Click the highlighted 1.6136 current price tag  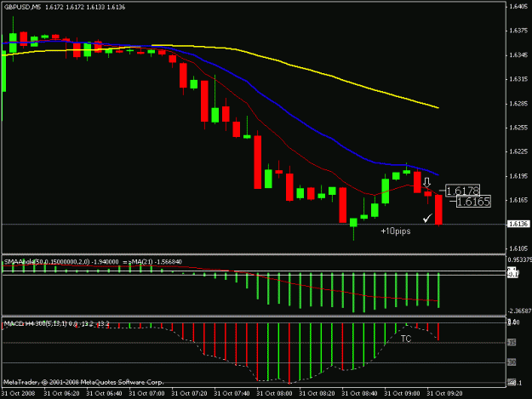518,224
